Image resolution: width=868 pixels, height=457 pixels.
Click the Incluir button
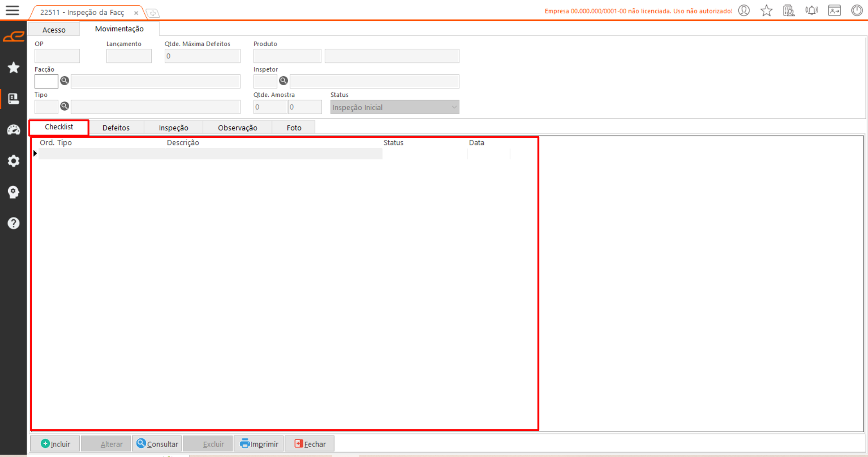pos(55,444)
